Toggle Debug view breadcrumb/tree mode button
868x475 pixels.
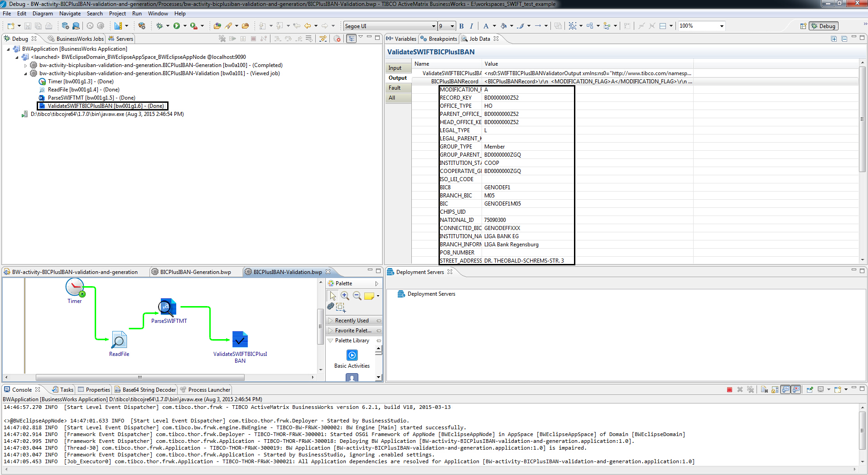[x=351, y=38]
